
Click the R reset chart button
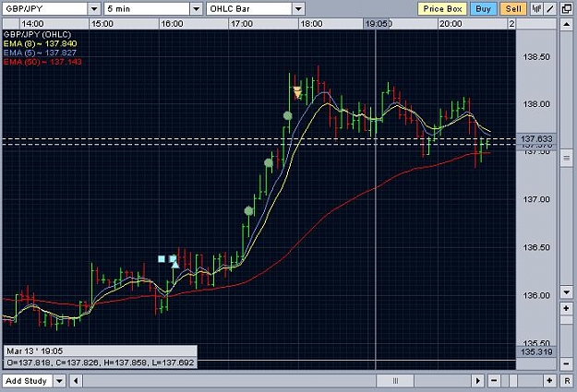pyautogui.click(x=567, y=381)
